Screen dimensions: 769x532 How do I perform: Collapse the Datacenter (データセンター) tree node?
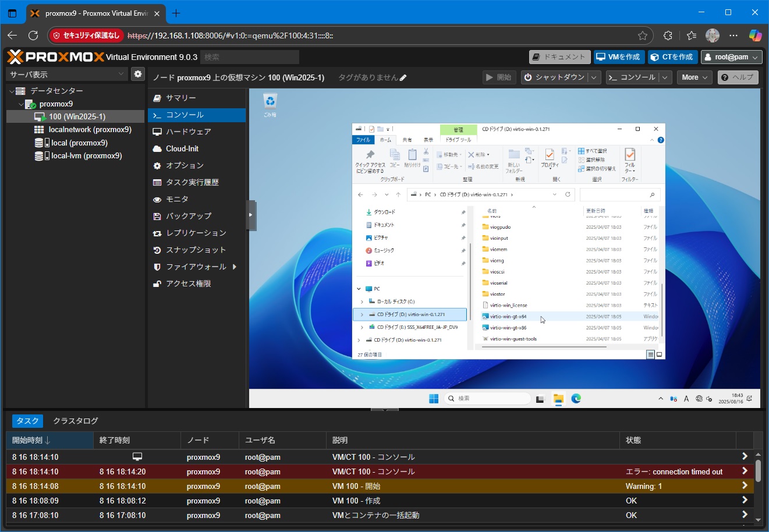(x=12, y=91)
